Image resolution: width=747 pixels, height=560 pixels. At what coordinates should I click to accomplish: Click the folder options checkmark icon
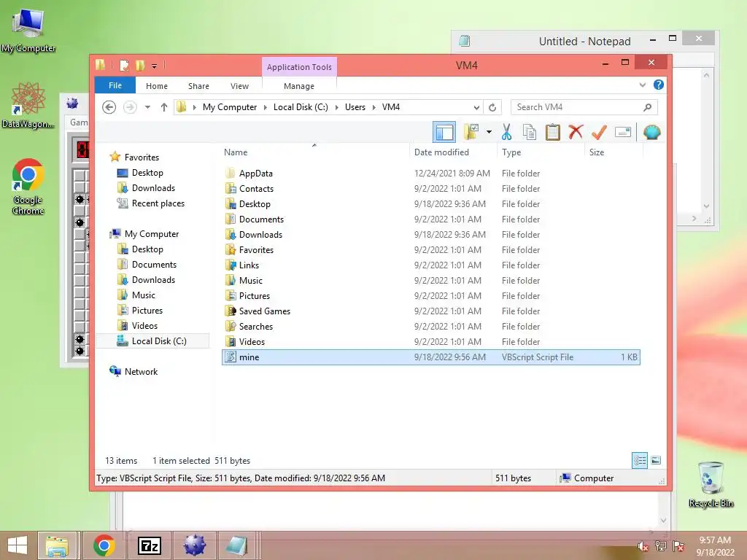(x=471, y=133)
